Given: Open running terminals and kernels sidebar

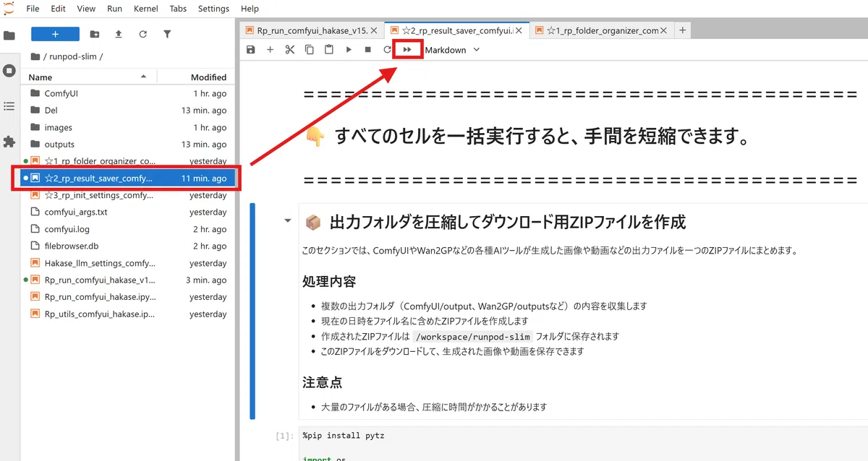Looking at the screenshot, I should pos(9,71).
